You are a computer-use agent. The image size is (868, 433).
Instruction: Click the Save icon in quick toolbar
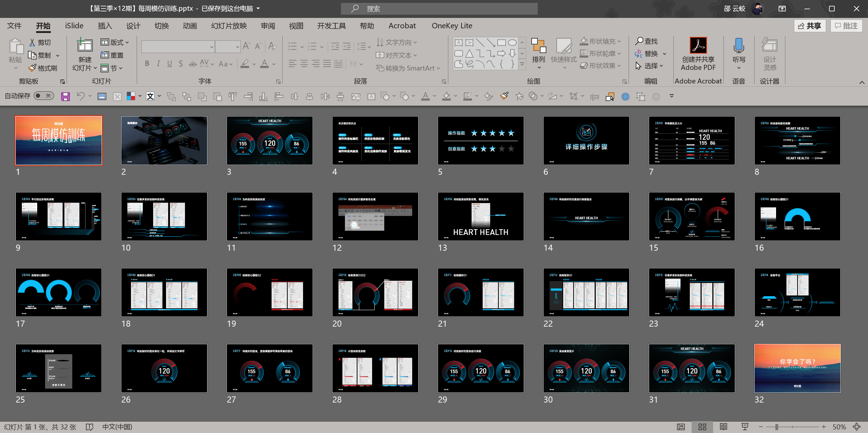pyautogui.click(x=65, y=96)
